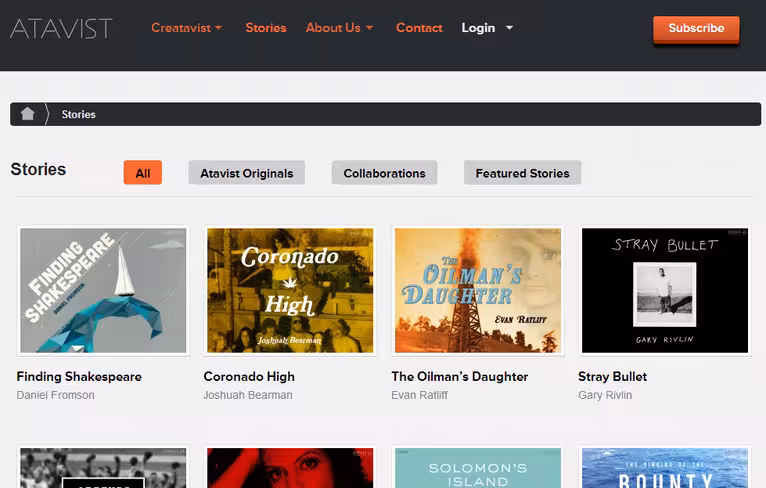
Task: Open the Stories nav link
Action: tap(266, 28)
